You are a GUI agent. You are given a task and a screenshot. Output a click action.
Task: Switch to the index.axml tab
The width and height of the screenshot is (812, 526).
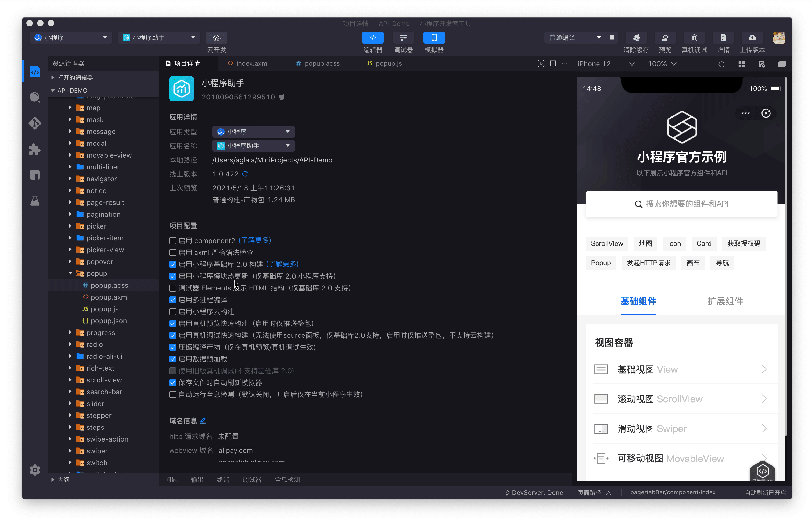click(248, 63)
